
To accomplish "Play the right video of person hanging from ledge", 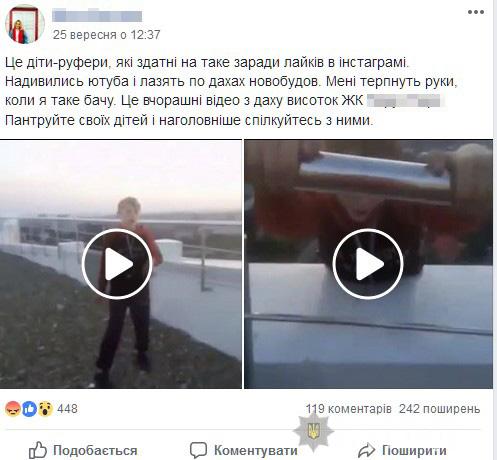I will (368, 264).
